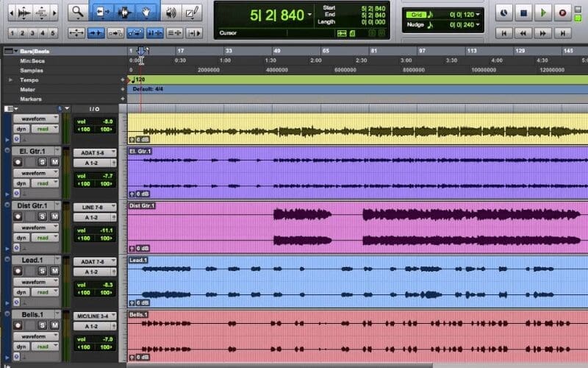
Task: Mute the Dist Gtr.1 track
Action: [x=54, y=216]
